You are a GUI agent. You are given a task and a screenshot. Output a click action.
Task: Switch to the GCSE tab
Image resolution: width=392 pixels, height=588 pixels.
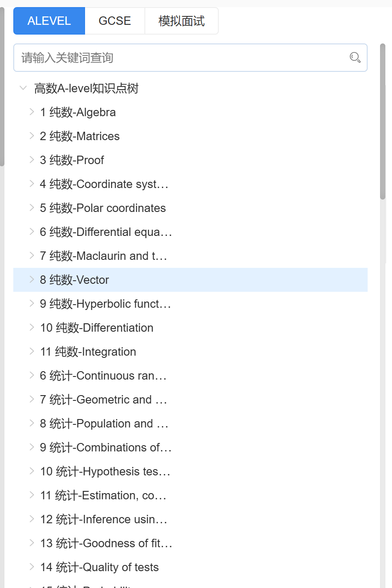(115, 21)
